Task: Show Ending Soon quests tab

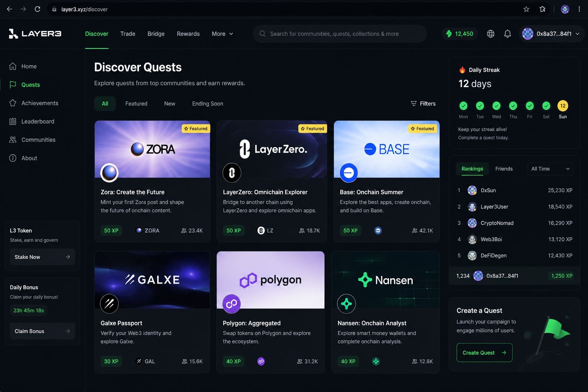Action: (x=207, y=104)
